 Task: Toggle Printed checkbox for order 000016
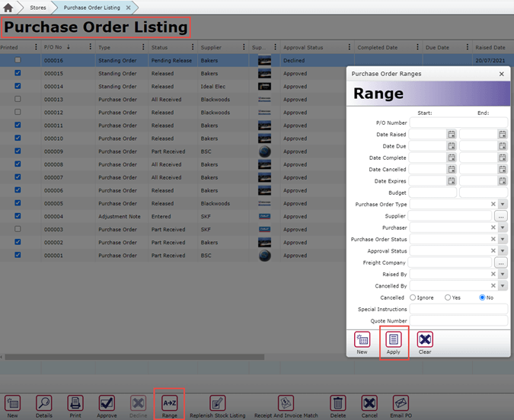point(18,60)
